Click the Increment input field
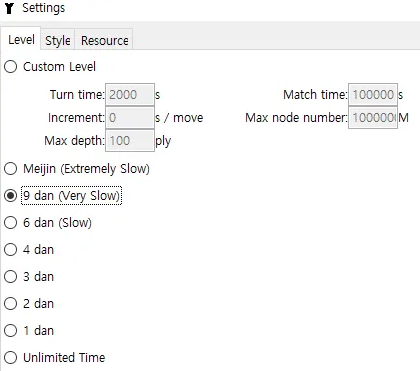This screenshot has height=371, width=420. click(x=130, y=118)
